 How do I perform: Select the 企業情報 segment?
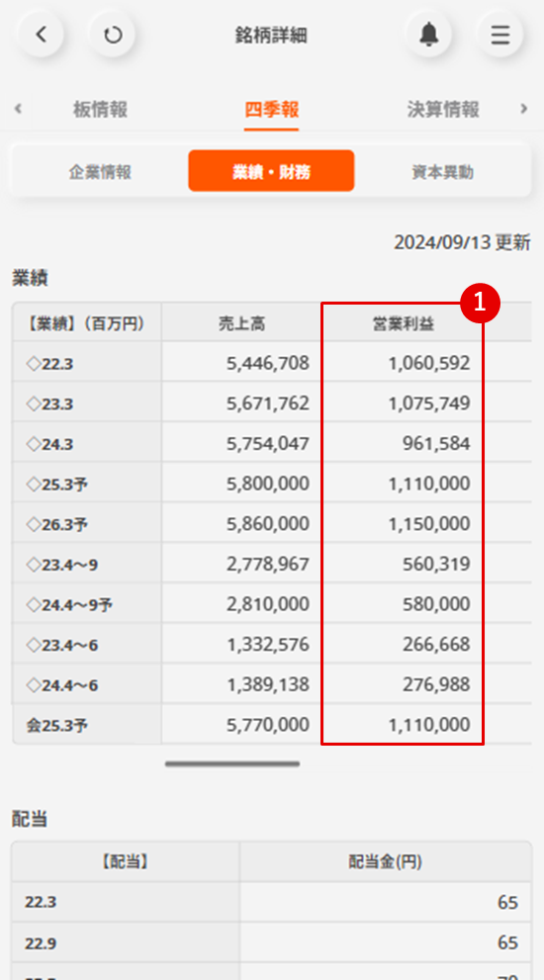point(100,172)
